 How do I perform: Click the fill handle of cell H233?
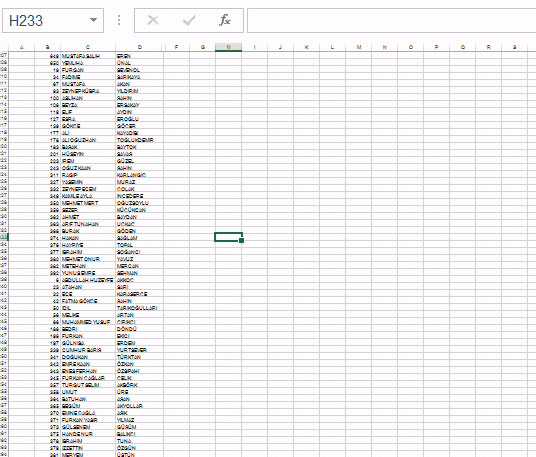coord(242,241)
